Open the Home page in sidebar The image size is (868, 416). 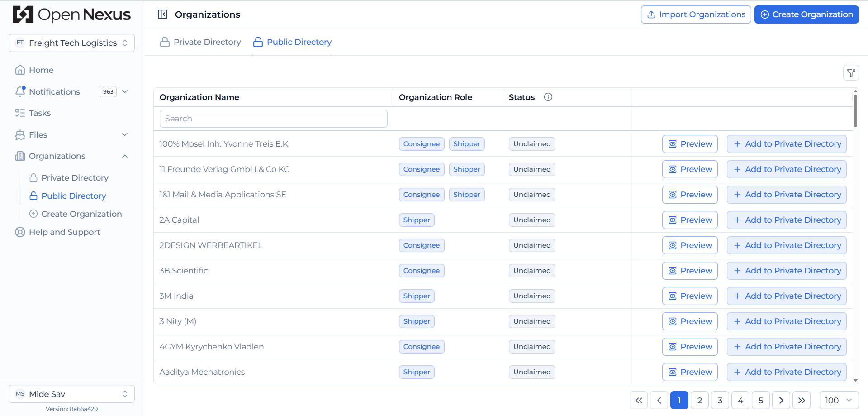[x=41, y=70]
